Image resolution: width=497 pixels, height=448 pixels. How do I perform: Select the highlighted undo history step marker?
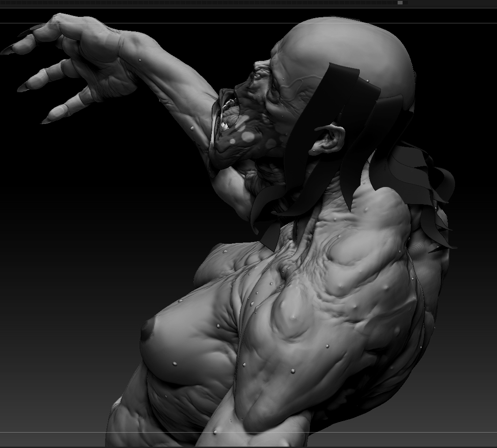(x=400, y=3)
